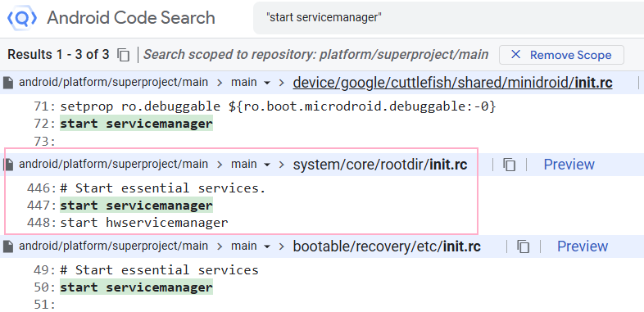
Task: Click file icon of bootable/recovery result
Action: (8, 246)
